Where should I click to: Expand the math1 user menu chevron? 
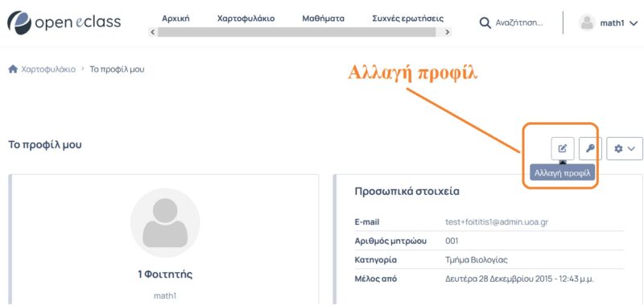633,23
